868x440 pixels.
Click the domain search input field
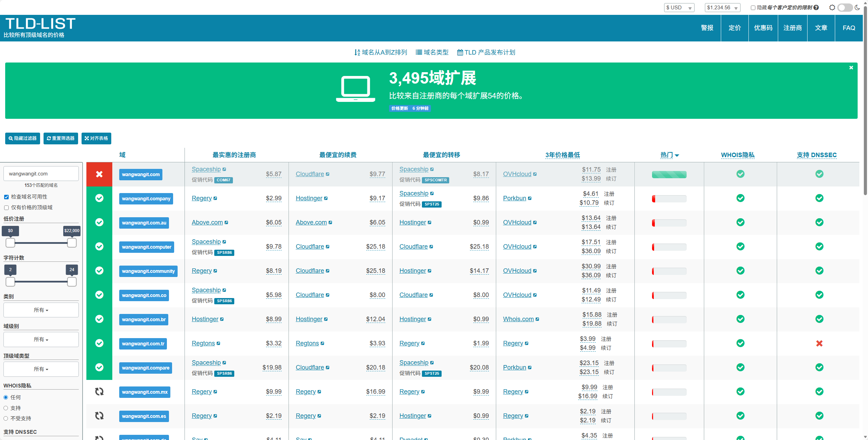click(x=41, y=174)
